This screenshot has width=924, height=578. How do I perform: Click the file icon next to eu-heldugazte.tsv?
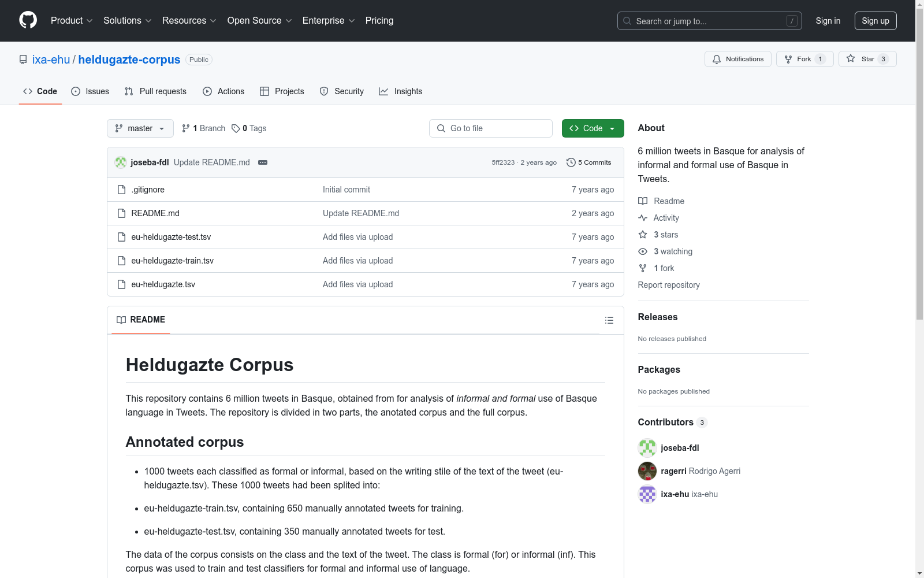121,284
